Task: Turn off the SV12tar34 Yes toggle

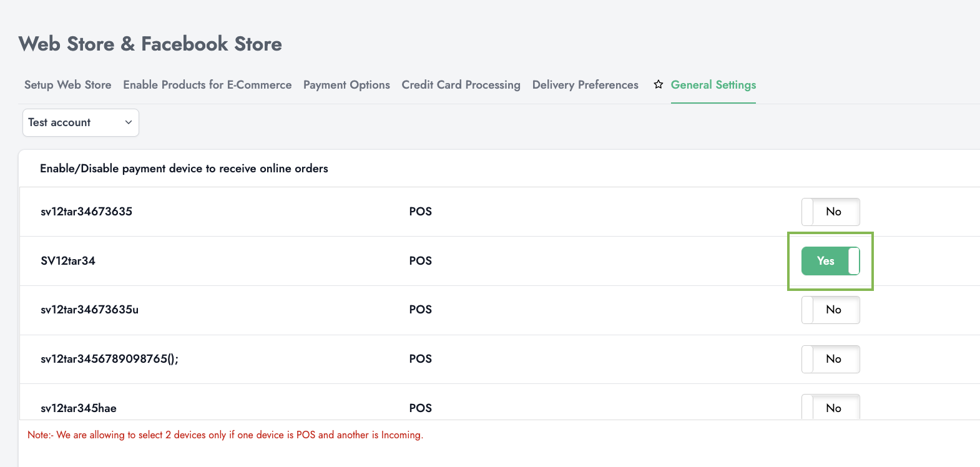Action: 830,261
